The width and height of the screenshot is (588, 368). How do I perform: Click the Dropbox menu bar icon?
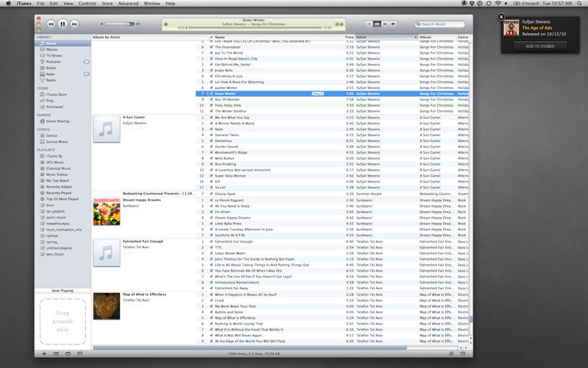coord(472,4)
